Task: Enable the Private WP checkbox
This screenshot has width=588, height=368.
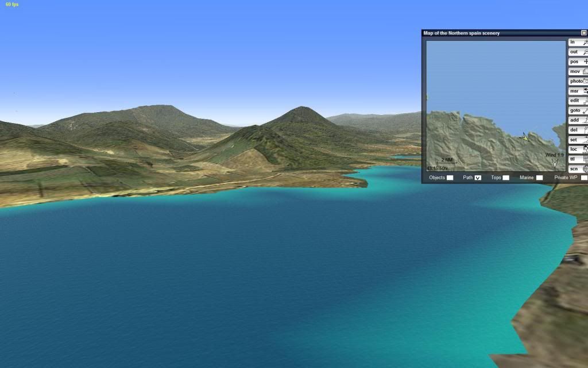Action: 584,178
